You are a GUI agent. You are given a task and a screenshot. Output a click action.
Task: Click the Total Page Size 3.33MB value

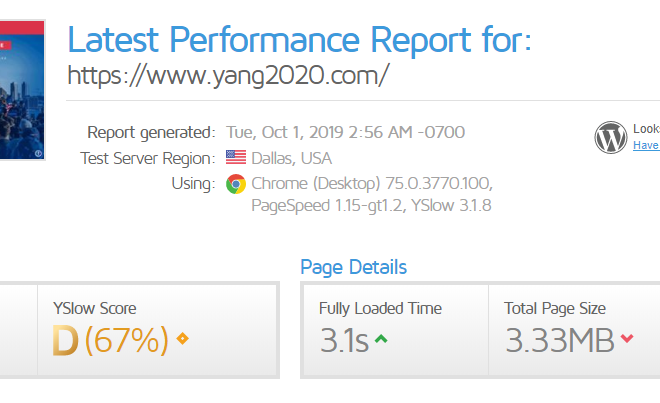[x=560, y=340]
